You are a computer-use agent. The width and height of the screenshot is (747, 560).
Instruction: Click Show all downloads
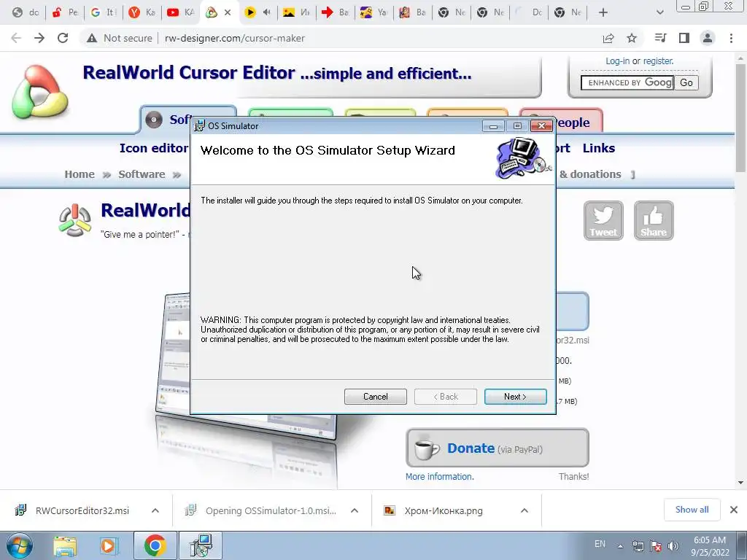(692, 510)
